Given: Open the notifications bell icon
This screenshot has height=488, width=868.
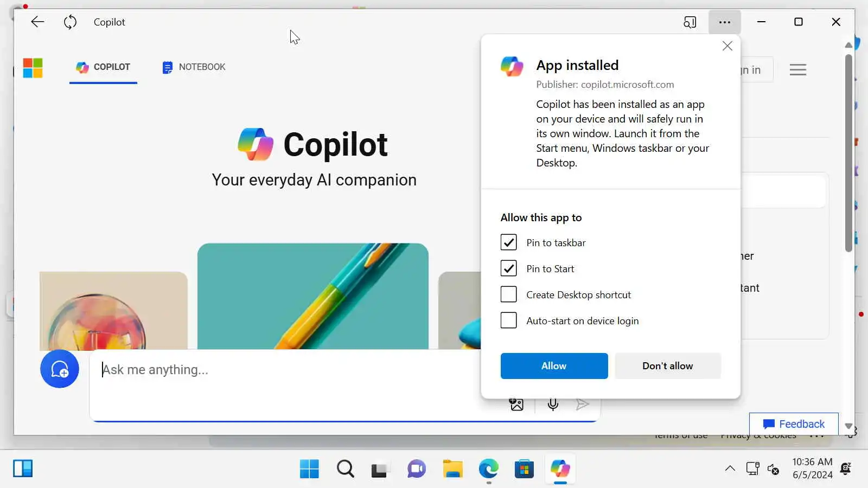Looking at the screenshot, I should 845,468.
